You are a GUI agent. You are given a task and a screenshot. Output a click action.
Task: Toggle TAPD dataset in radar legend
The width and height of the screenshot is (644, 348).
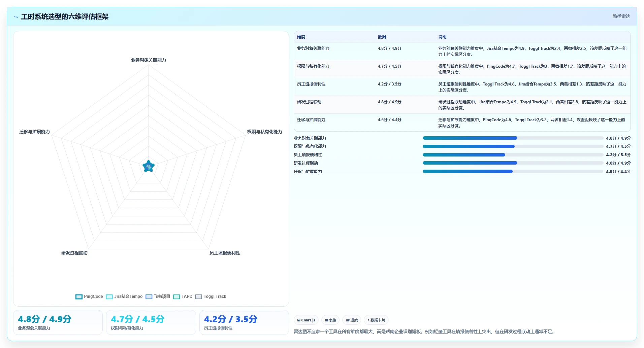pyautogui.click(x=183, y=297)
